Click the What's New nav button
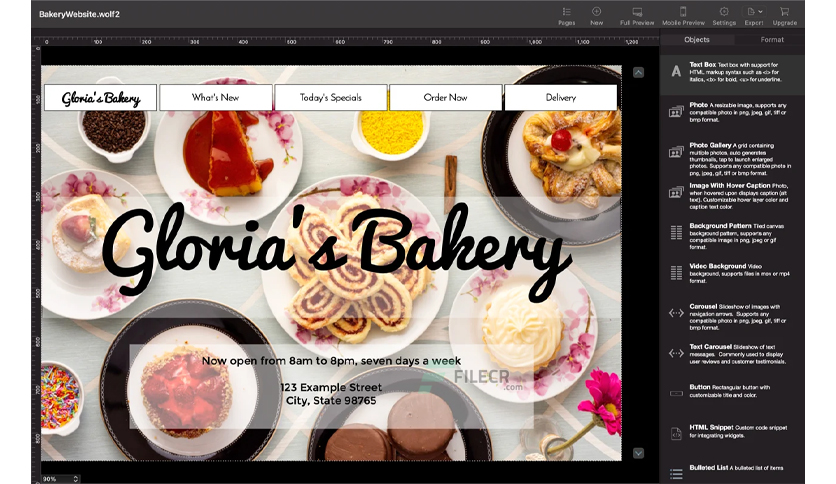Viewport: 836px width, 484px height. pos(215,98)
